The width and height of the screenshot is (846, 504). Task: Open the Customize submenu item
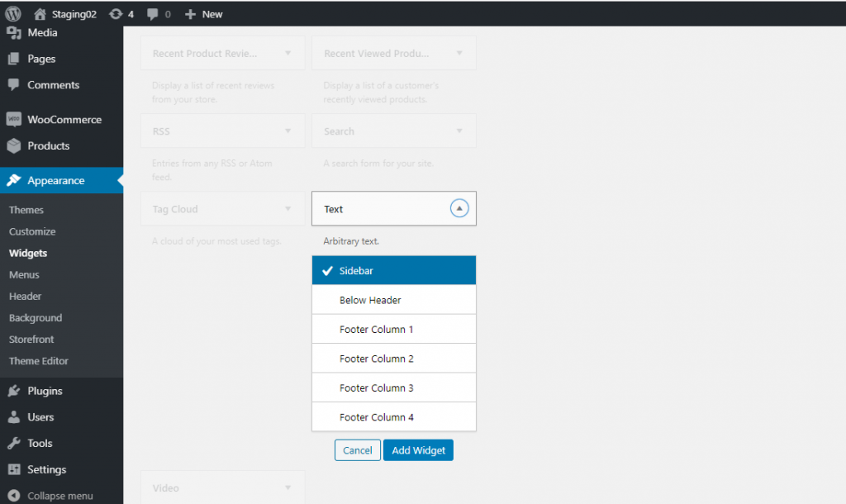[x=32, y=231]
